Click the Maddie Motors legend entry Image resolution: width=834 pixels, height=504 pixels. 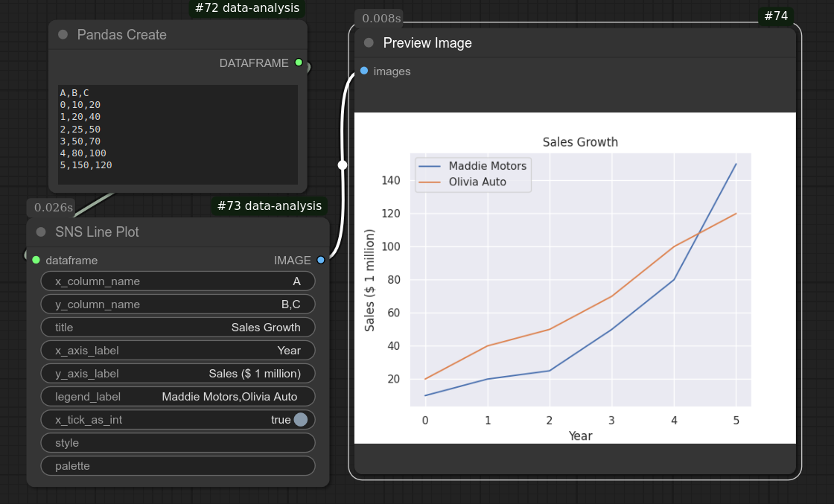pyautogui.click(x=472, y=166)
